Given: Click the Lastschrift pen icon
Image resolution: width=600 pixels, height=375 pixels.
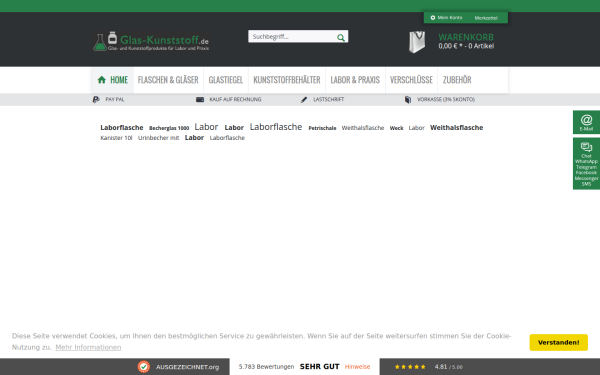Looking at the screenshot, I should (304, 99).
